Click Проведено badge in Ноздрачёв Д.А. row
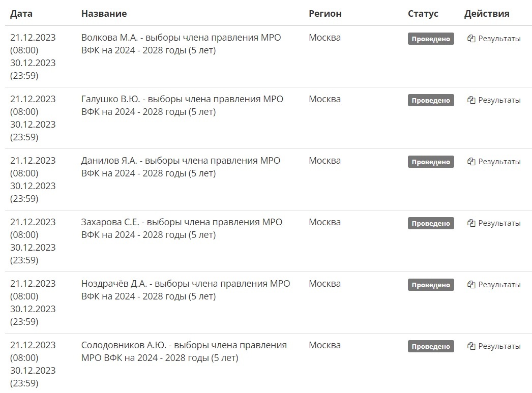 point(431,285)
